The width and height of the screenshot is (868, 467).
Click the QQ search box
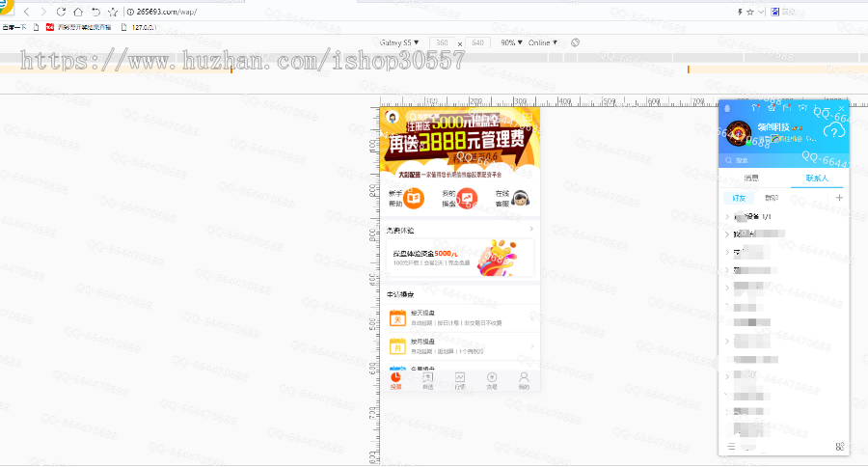click(781, 160)
